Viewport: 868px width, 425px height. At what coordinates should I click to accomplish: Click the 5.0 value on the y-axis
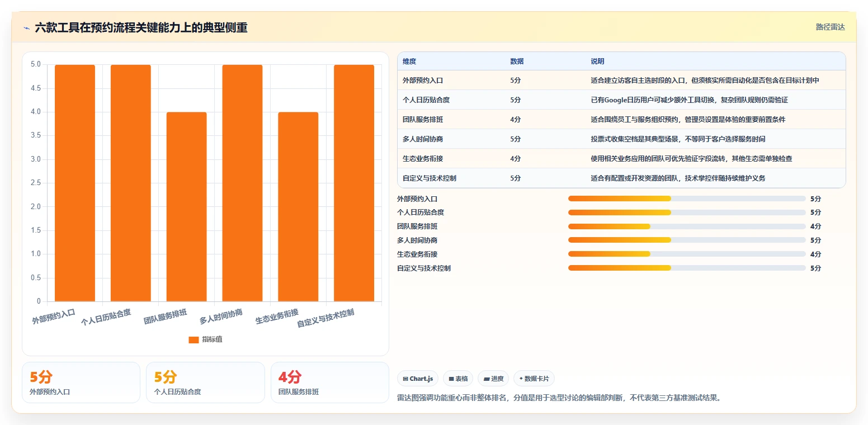(x=36, y=64)
